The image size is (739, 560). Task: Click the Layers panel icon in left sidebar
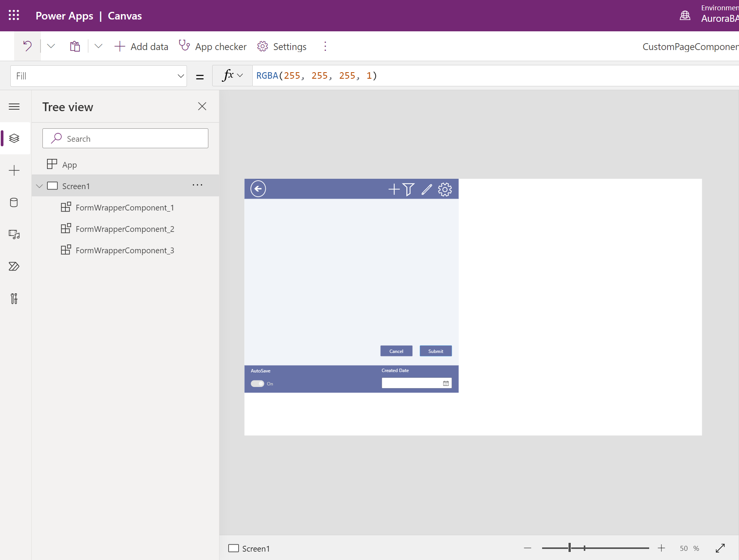click(x=14, y=138)
